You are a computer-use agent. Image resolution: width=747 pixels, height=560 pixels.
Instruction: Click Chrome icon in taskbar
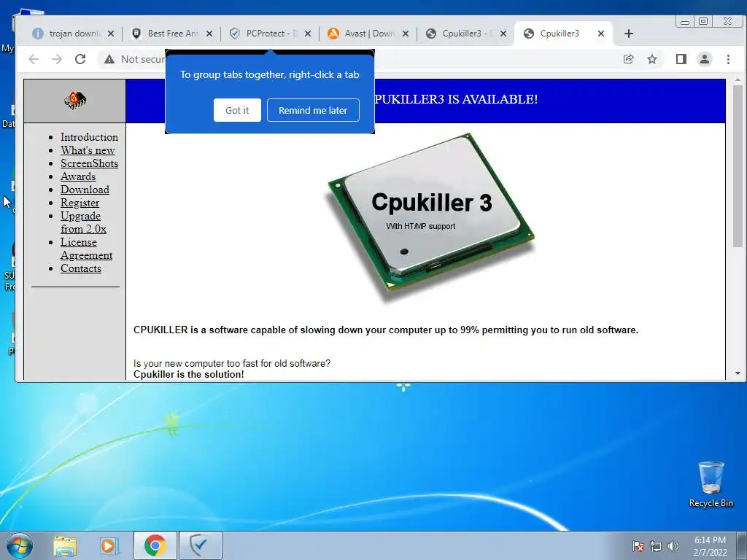point(155,545)
